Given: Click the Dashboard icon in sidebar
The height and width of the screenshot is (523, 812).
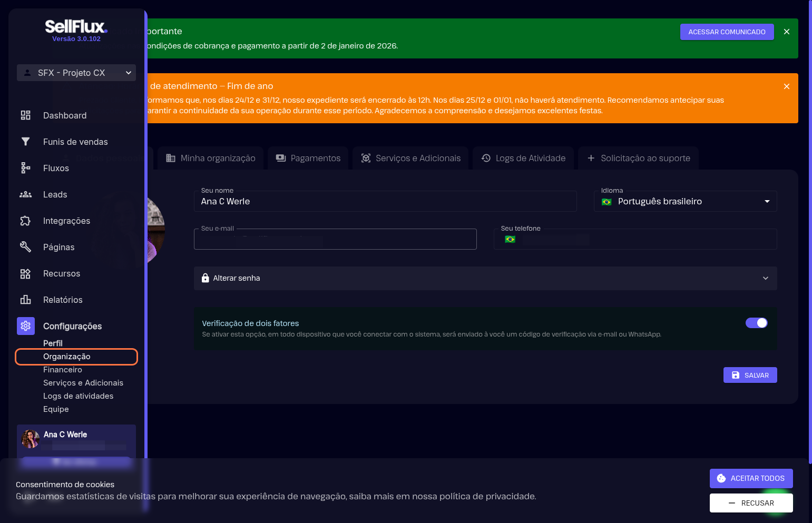Looking at the screenshot, I should (x=25, y=115).
